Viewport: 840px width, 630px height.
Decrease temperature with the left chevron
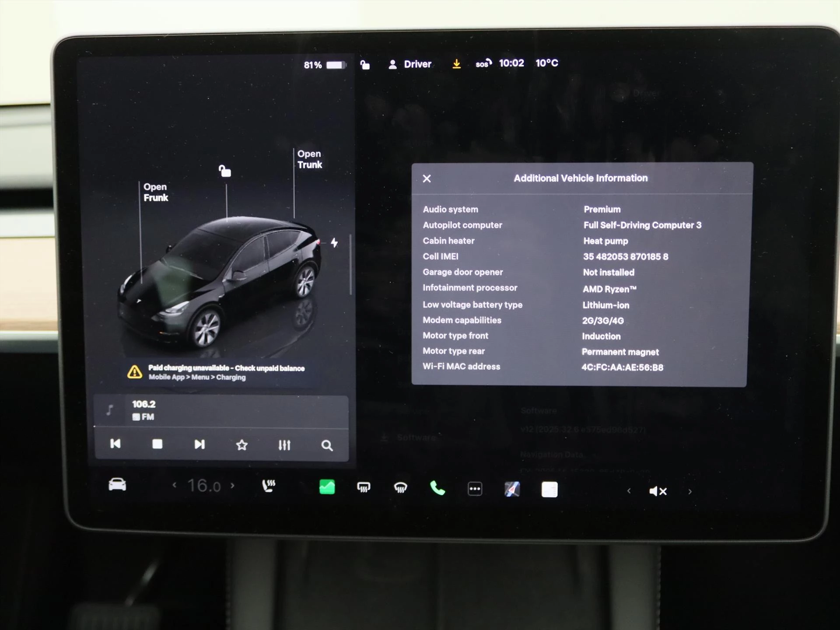[175, 486]
